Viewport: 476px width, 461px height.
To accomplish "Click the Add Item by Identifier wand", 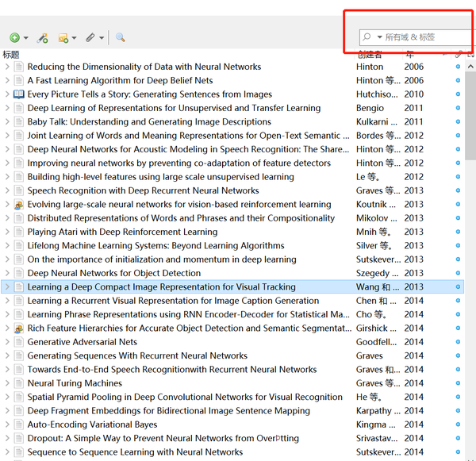I will coord(43,37).
